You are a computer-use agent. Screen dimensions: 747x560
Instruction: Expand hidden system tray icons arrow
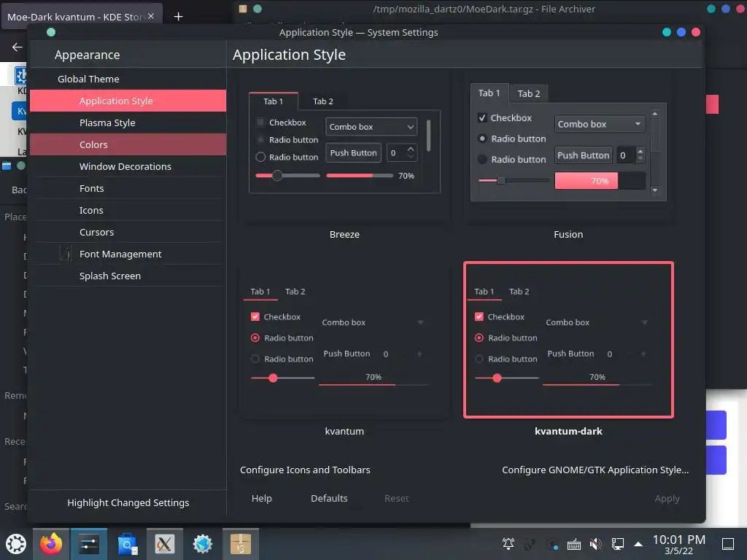(638, 544)
